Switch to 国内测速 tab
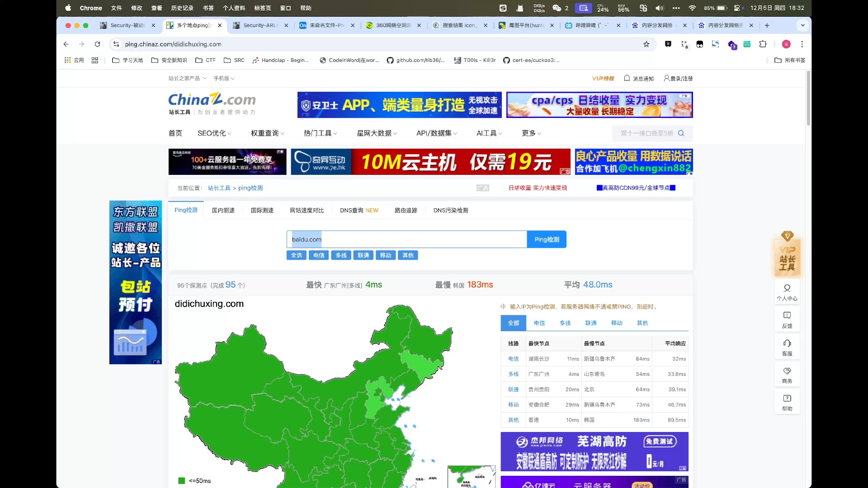868x488 pixels. tap(223, 210)
